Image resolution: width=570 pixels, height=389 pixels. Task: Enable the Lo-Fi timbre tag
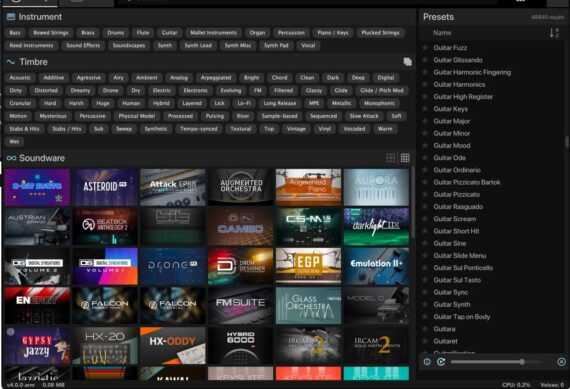click(244, 103)
